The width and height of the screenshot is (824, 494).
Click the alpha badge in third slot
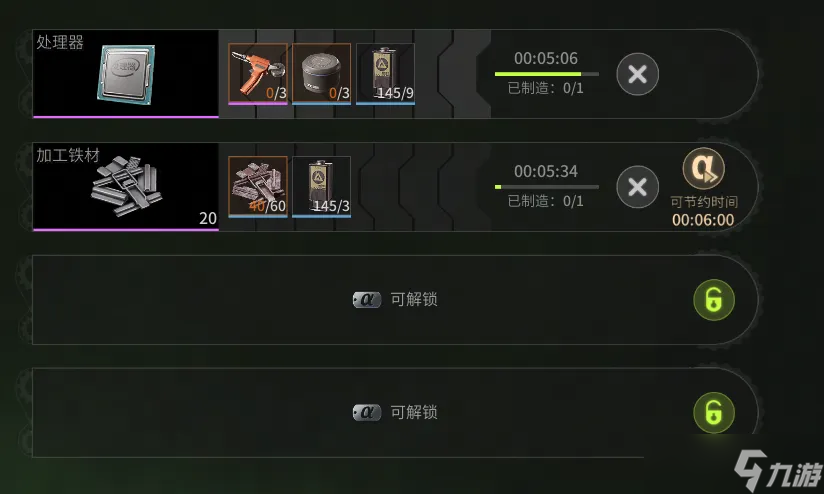tap(367, 300)
